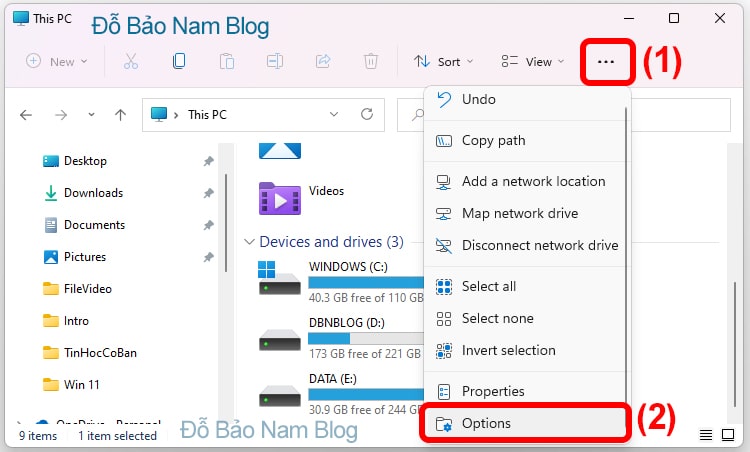The height and width of the screenshot is (452, 750).
Task: Select the DATA (E:) drive
Action: click(341, 394)
